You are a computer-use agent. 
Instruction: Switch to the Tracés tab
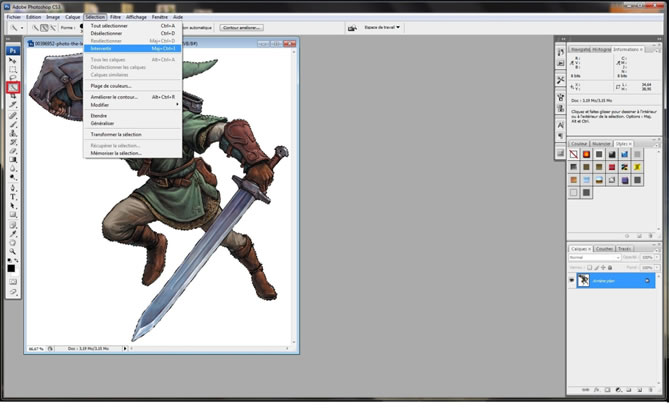(x=624, y=249)
